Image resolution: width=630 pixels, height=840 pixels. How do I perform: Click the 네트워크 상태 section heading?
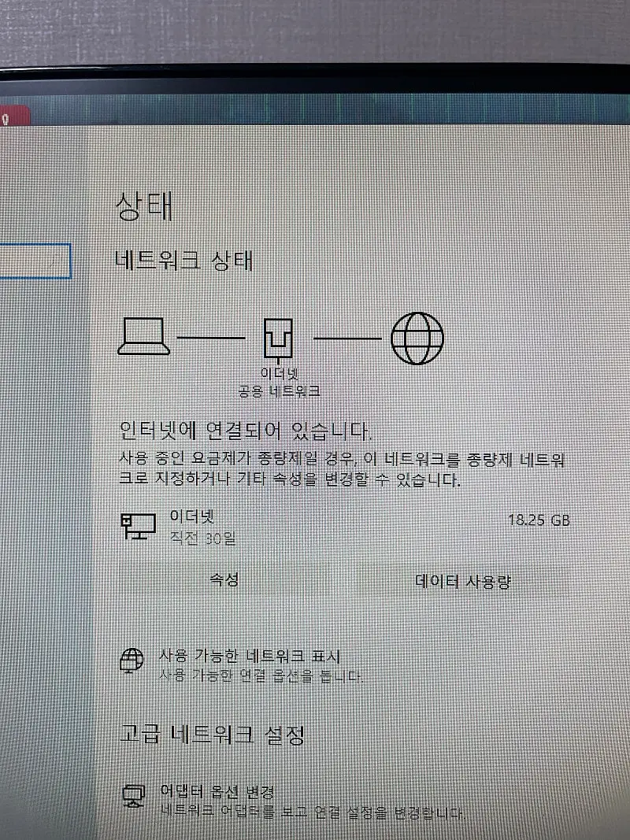pyautogui.click(x=184, y=260)
